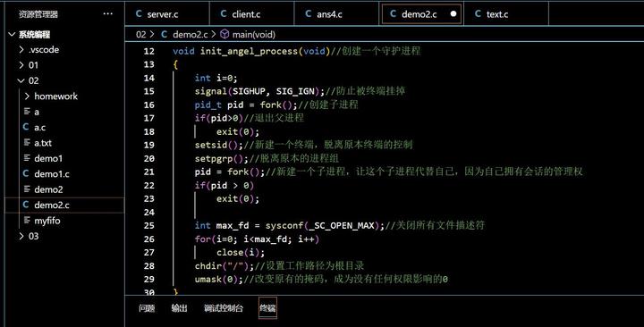644x327 pixels.
Task: Switch to the client.c tab
Action: click(x=241, y=14)
